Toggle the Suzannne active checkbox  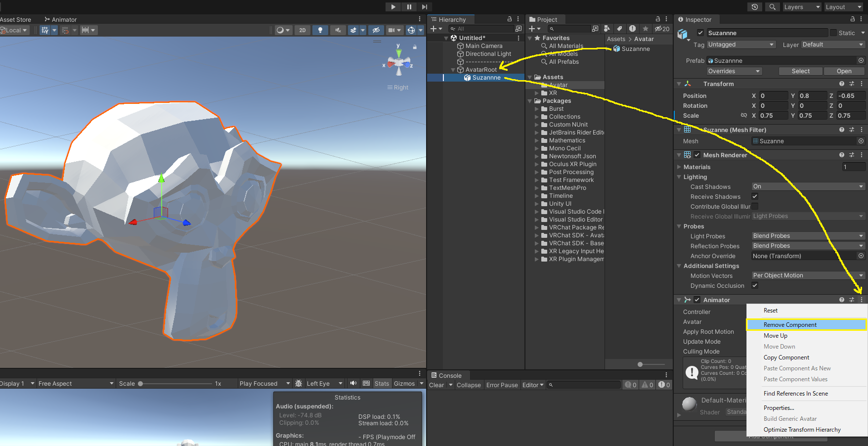[x=700, y=33]
